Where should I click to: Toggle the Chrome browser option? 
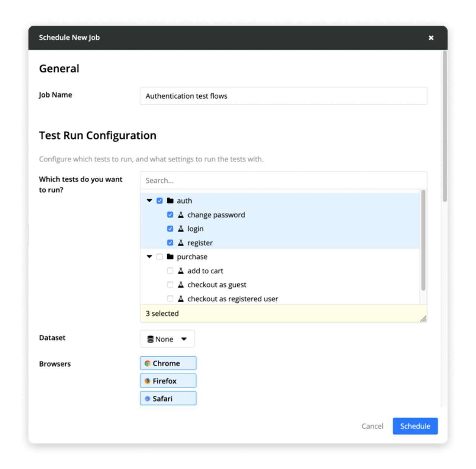point(168,363)
